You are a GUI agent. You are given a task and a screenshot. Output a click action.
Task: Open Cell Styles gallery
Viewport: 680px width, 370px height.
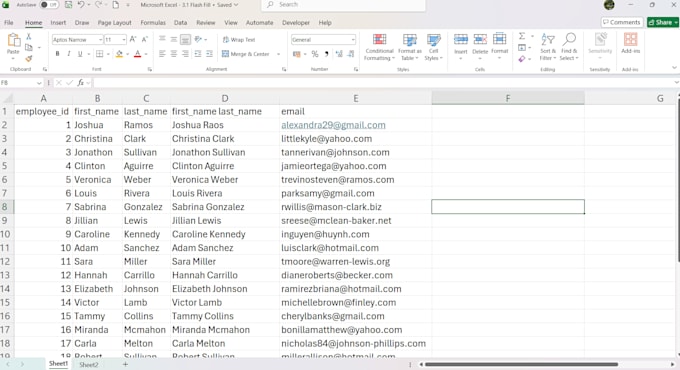click(433, 47)
